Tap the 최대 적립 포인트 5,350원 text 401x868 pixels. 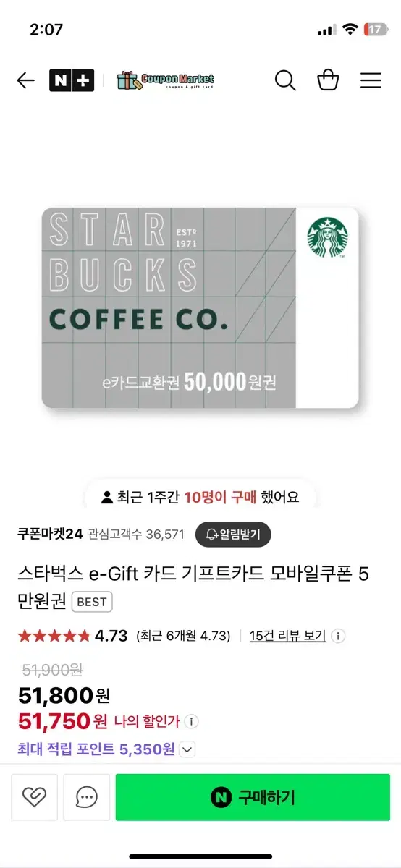(96, 749)
